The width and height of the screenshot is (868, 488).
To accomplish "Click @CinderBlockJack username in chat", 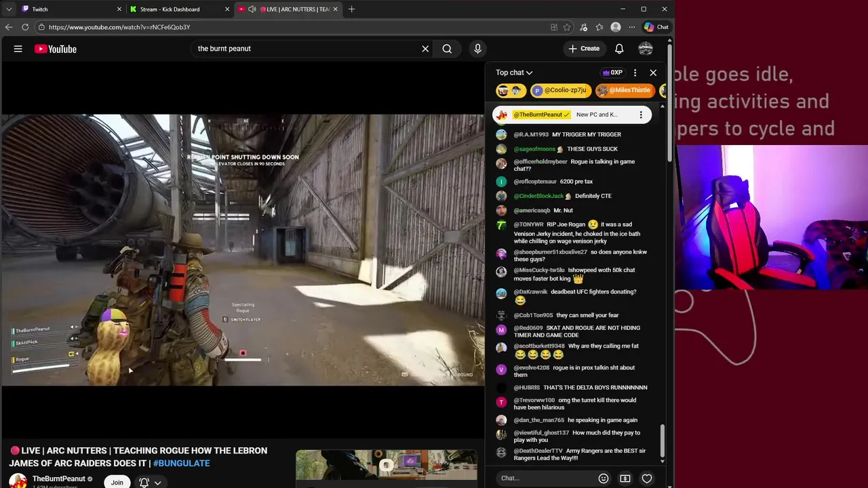I will point(538,196).
